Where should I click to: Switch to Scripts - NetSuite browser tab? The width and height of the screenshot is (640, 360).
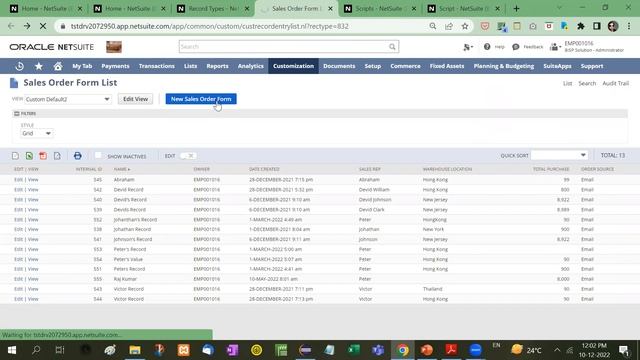[379, 9]
